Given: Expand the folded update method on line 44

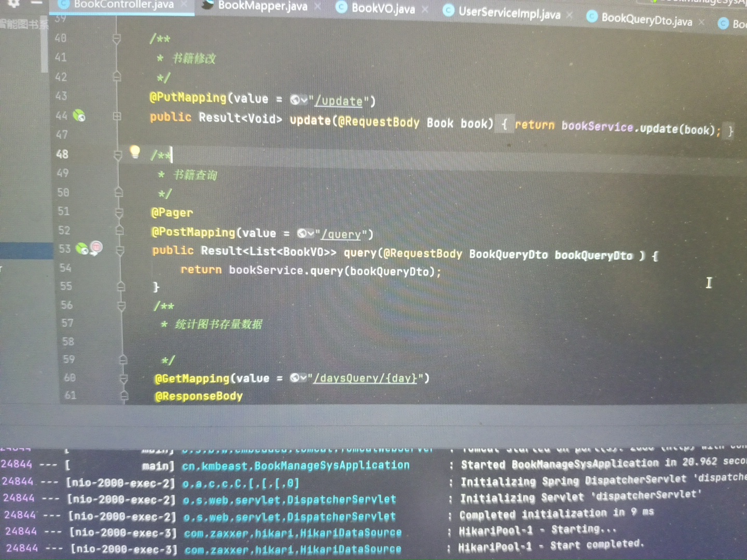Looking at the screenshot, I should tap(117, 117).
